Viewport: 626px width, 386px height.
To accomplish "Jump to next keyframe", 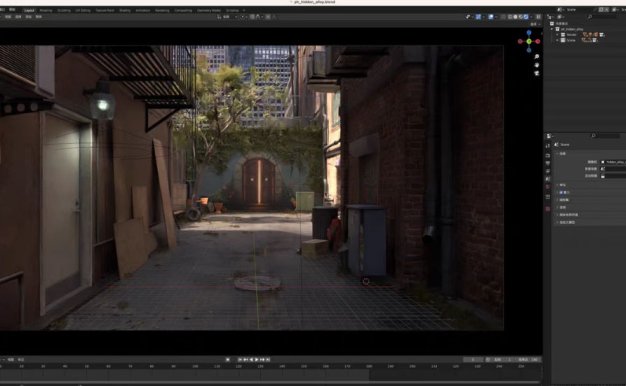I will 262,359.
